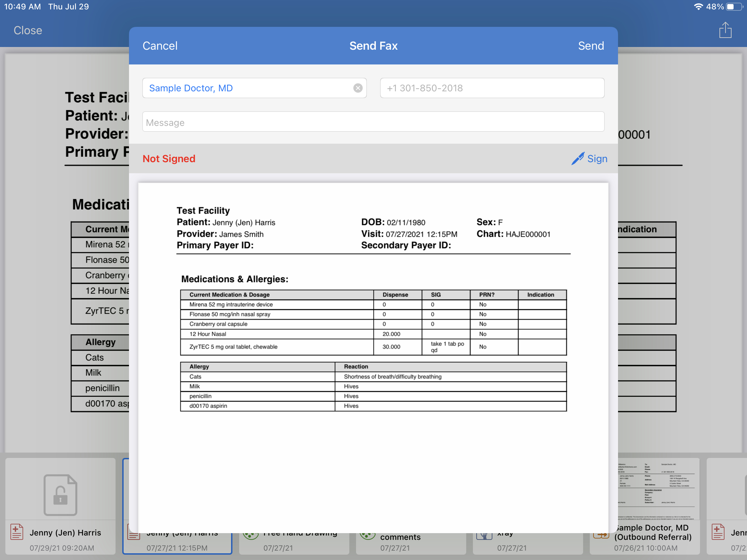Select the Sample Doctor, MD recipient field
747x560 pixels.
254,88
